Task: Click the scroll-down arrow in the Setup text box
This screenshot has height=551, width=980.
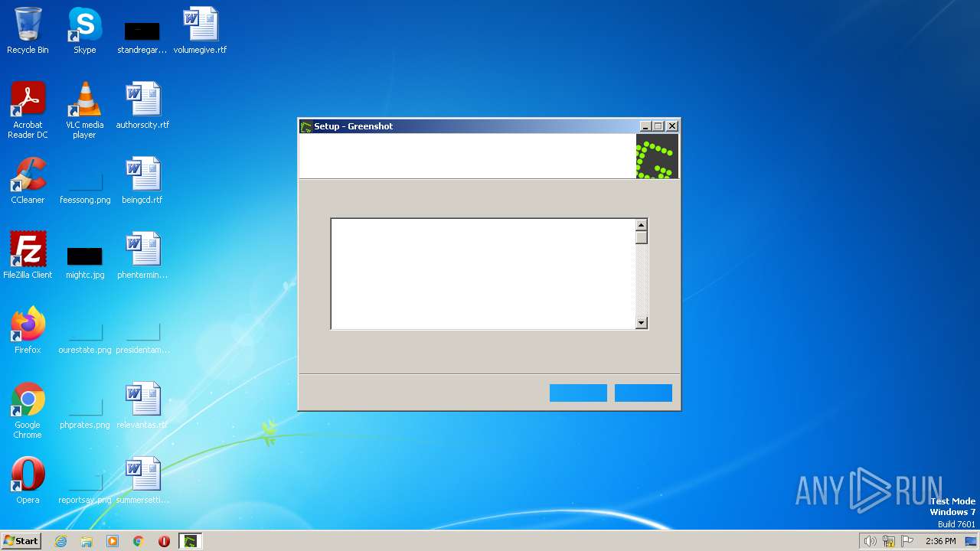Action: (642, 323)
